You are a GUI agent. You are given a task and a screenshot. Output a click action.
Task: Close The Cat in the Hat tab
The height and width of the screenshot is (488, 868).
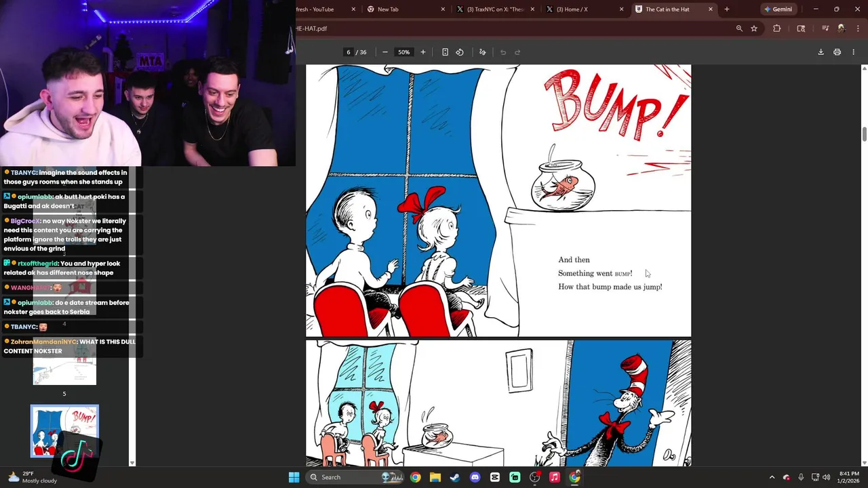711,9
